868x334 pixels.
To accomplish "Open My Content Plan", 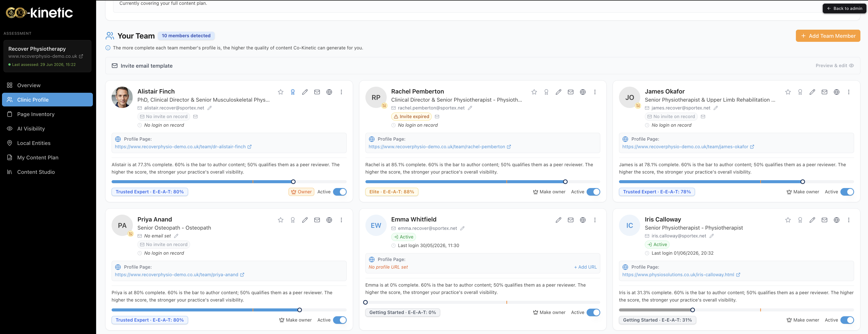I will 48,158.
